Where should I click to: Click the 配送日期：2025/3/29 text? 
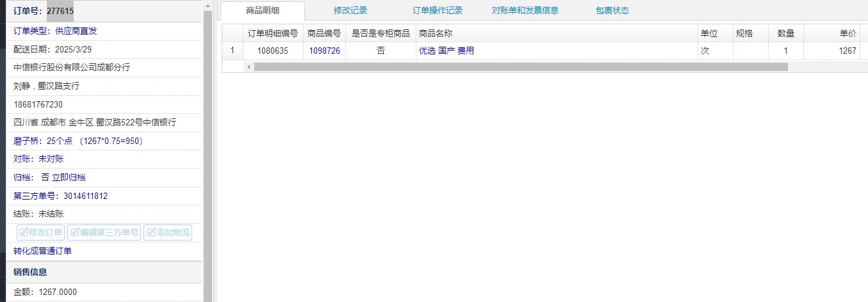(53, 49)
